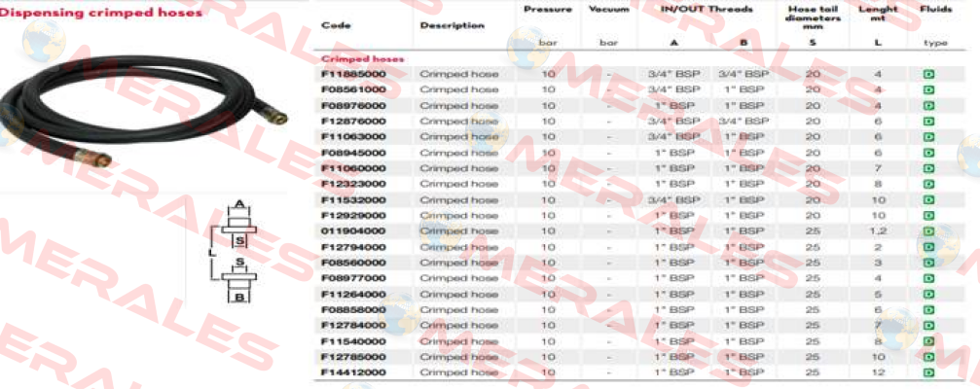This screenshot has width=980, height=389.
Task: Click the green fluid icon in row F08945000
Action: [x=928, y=153]
